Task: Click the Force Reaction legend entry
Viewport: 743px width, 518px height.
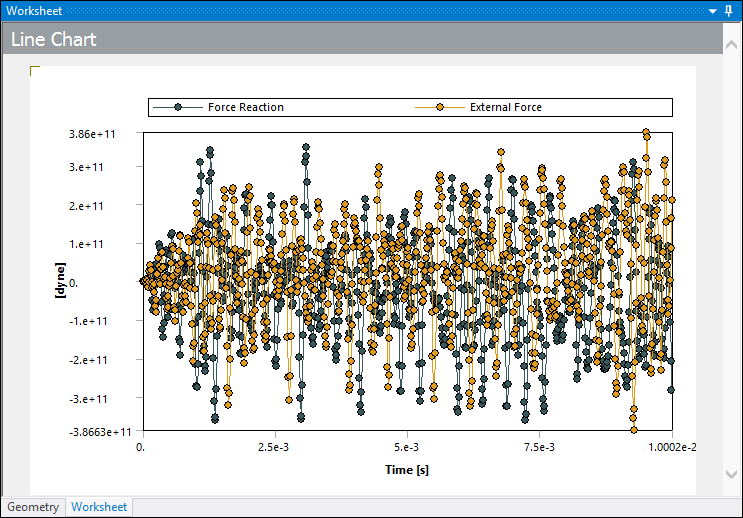Action: click(x=218, y=107)
